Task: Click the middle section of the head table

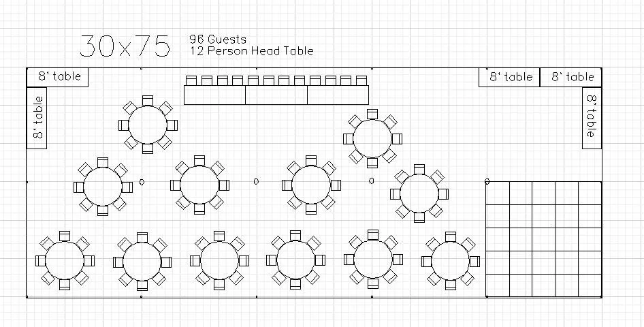Action: click(276, 96)
